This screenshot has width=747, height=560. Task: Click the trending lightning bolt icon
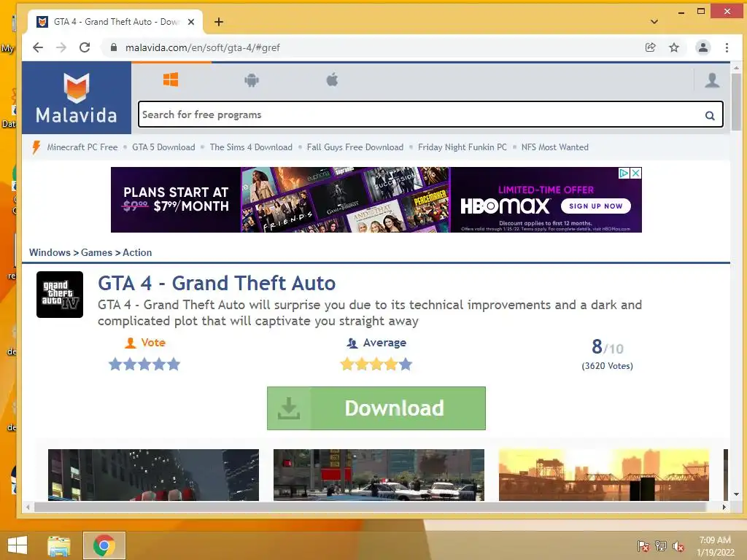[36, 147]
